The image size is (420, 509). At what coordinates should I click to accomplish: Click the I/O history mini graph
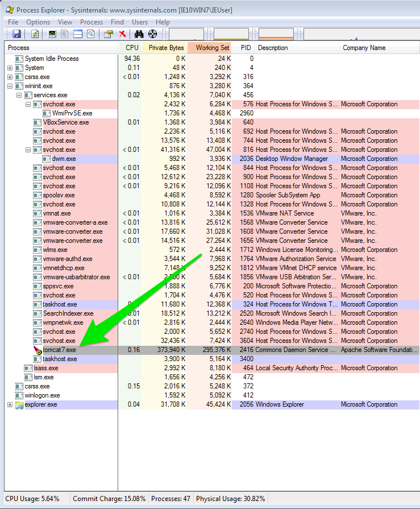pos(361,34)
